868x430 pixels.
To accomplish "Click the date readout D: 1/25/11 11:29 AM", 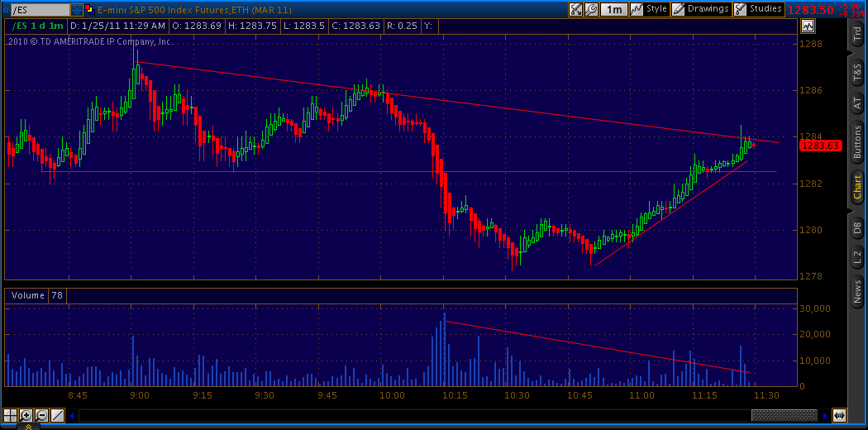I will [117, 26].
